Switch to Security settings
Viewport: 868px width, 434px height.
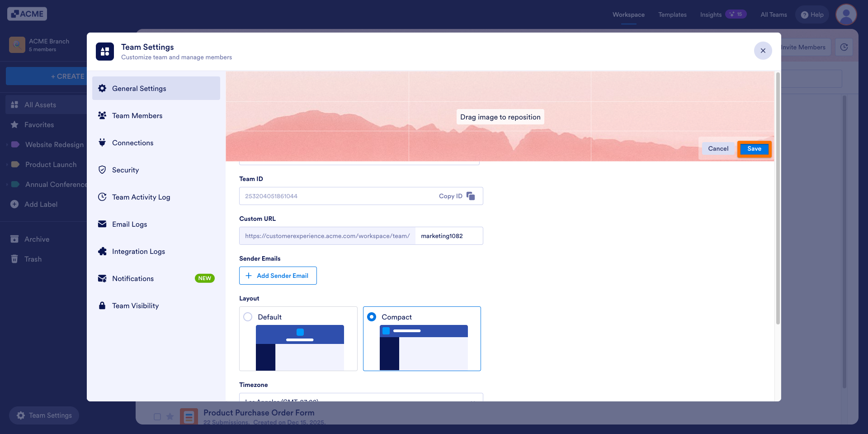[156, 170]
